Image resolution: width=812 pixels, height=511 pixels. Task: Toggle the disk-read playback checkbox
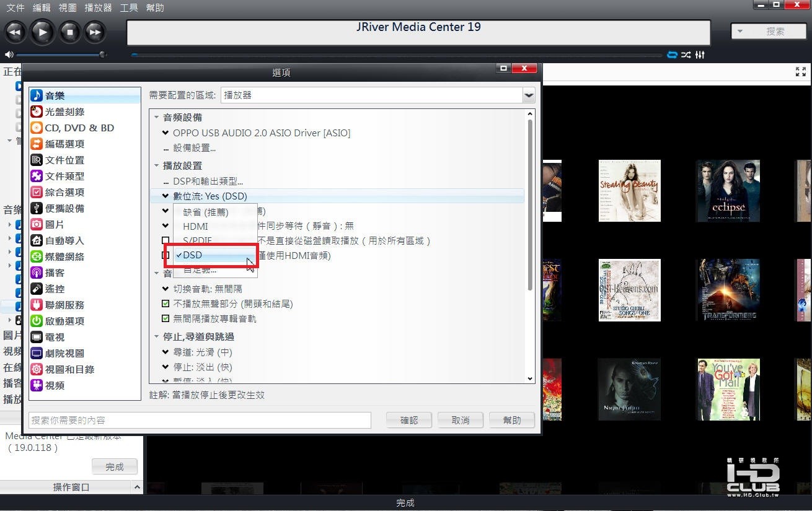[165, 241]
